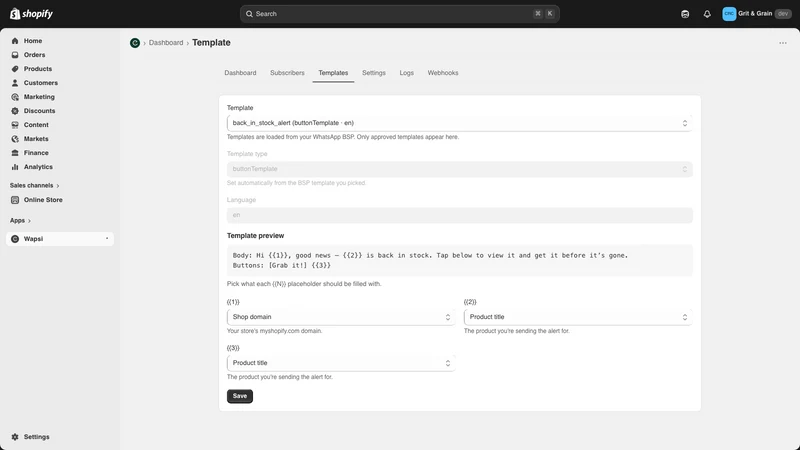Click the disabled Language field
This screenshot has height=450, width=800.
459,215
